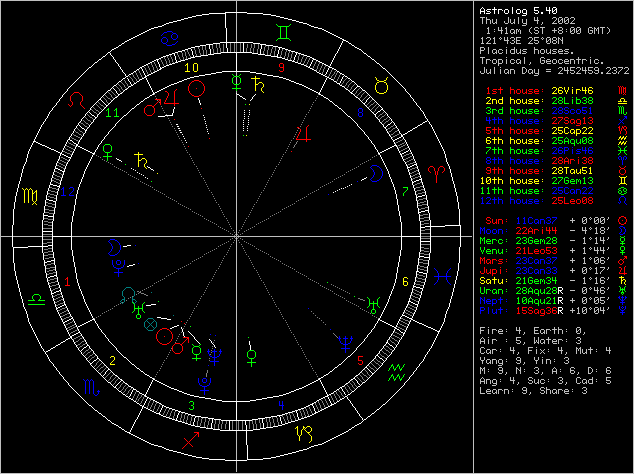Click the Leo glyph on the zodiac ring

(x=76, y=100)
